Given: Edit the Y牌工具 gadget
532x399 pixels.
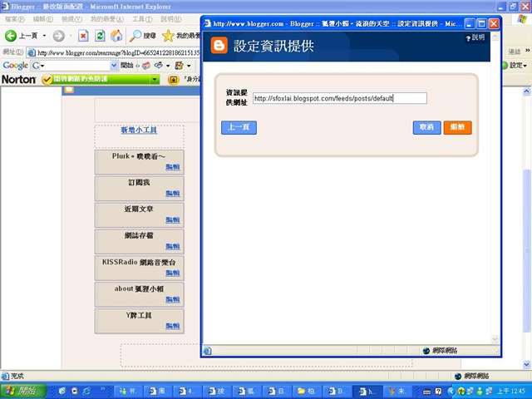Looking at the screenshot, I should (173, 326).
